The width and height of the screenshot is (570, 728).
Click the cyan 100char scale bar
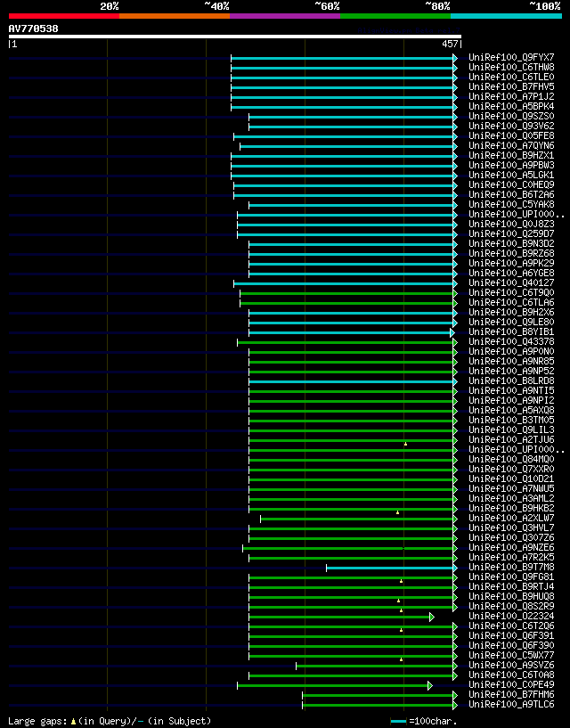(x=398, y=722)
